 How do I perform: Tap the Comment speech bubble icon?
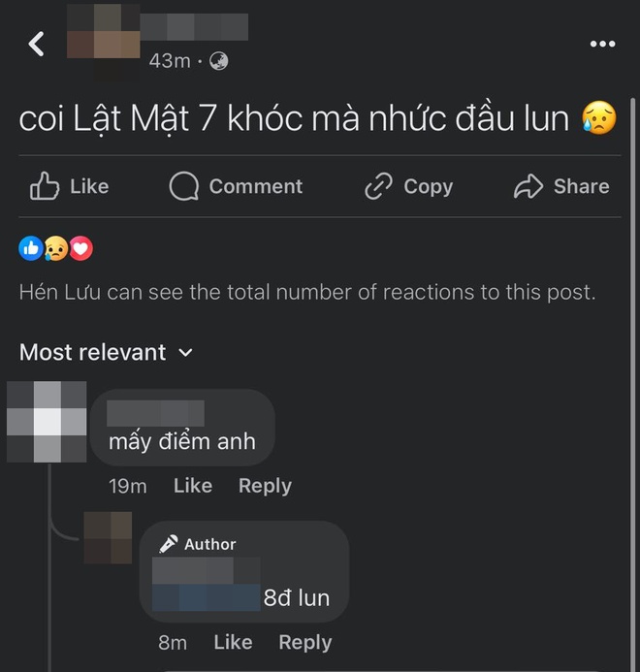184,186
